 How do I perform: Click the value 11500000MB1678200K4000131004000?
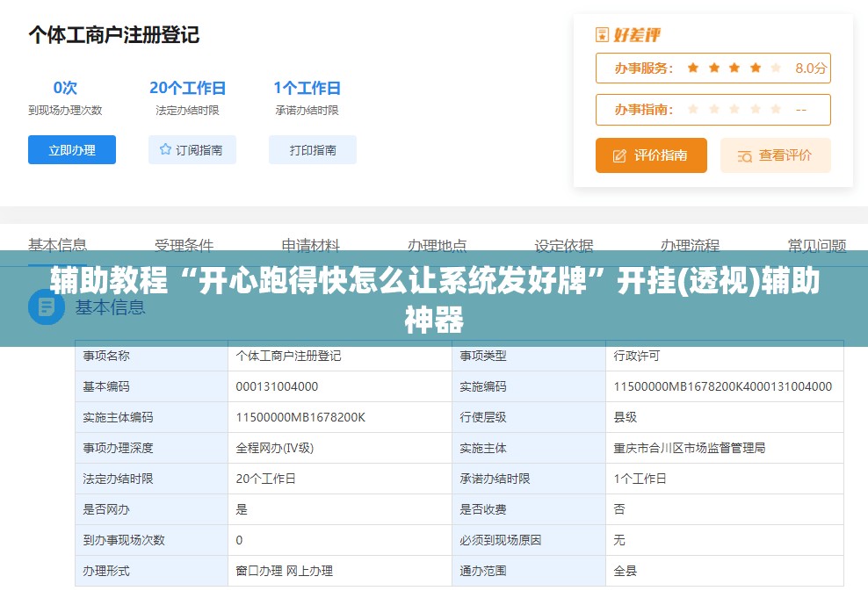click(x=722, y=386)
